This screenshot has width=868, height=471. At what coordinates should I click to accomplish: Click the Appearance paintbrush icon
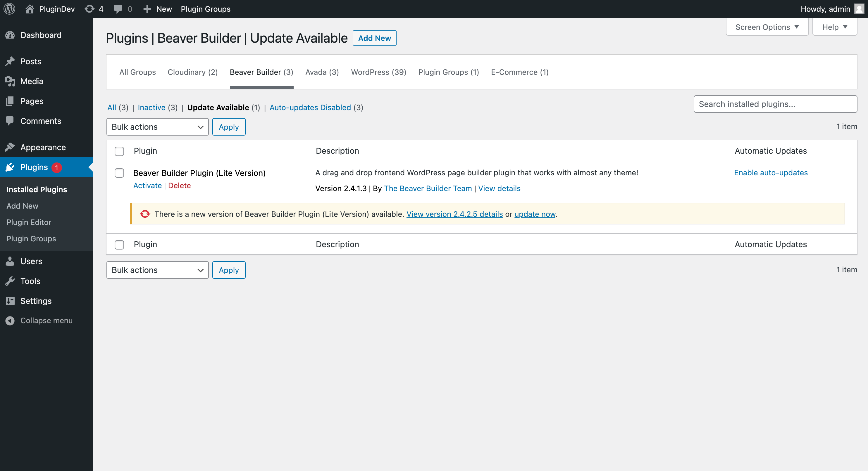[x=10, y=147]
